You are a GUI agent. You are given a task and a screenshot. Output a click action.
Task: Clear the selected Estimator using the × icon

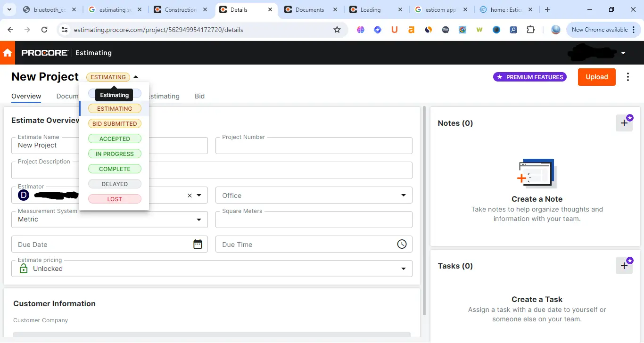pyautogui.click(x=189, y=195)
